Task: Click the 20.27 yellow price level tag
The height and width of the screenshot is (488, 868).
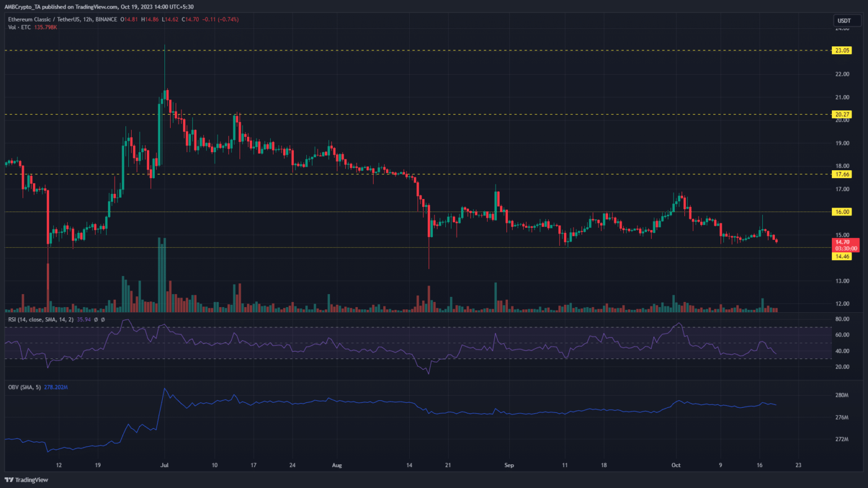Action: (842, 114)
